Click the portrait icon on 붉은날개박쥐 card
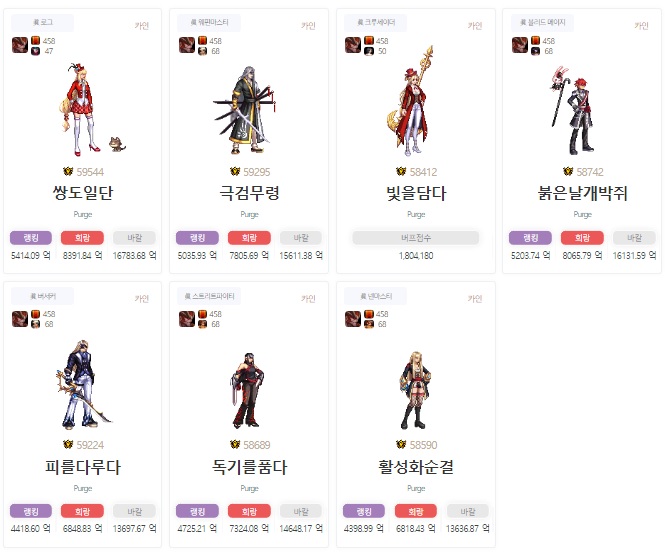Image resolution: width=665 pixels, height=552 pixels. pyautogui.click(x=520, y=45)
